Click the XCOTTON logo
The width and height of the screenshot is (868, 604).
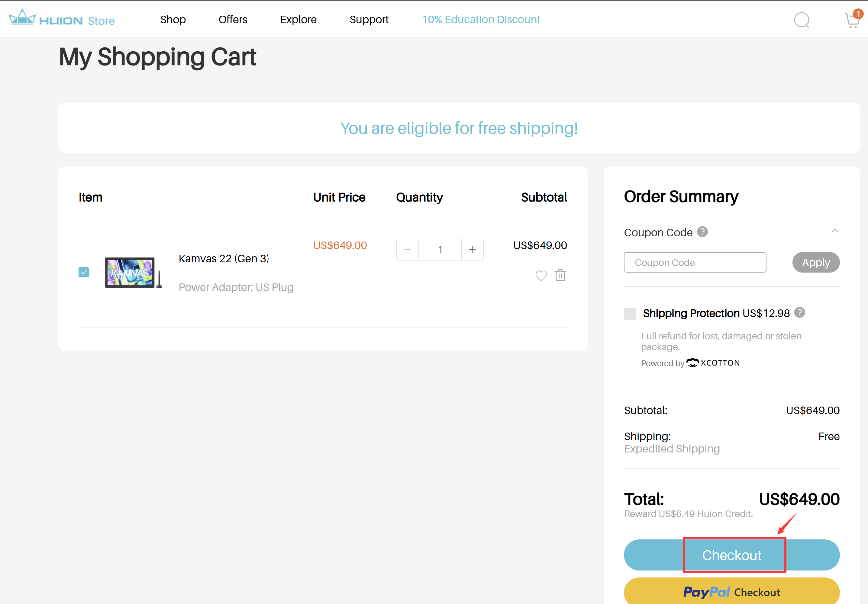click(x=713, y=363)
